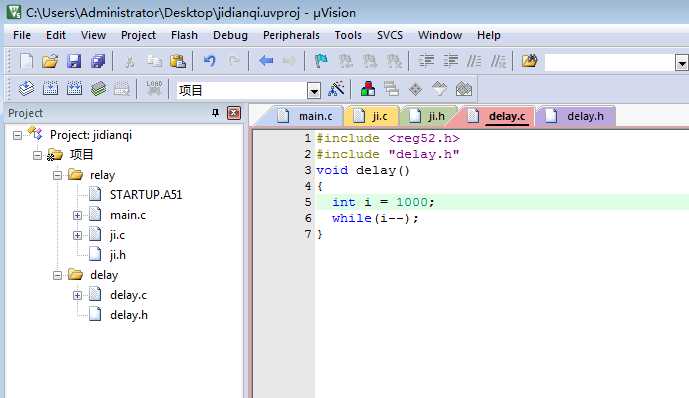The height and width of the screenshot is (398, 689).
Task: Open Manage Run-Time Environment diamond icon
Action: (415, 89)
